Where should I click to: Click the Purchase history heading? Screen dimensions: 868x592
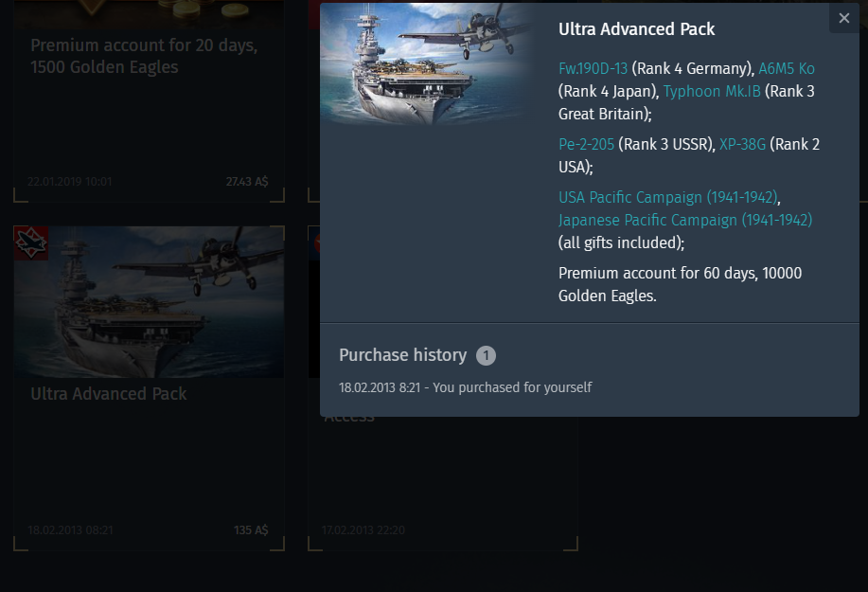[x=403, y=355]
